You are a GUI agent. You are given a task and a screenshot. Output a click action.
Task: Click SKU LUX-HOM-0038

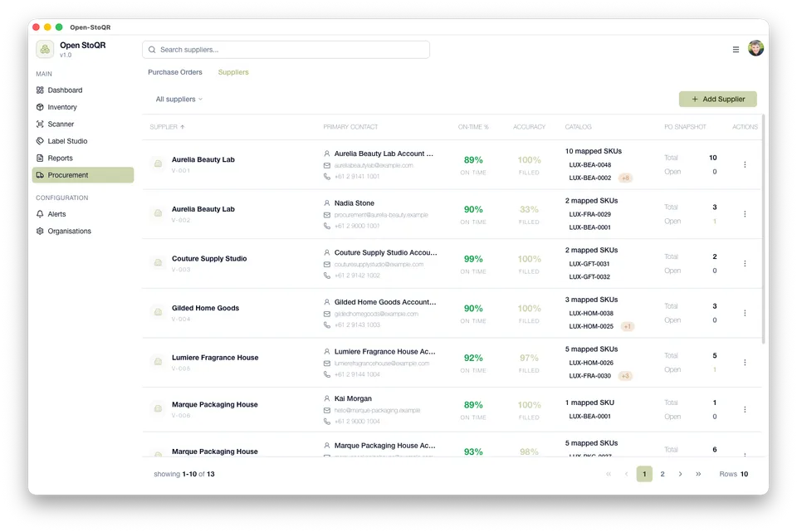point(591,314)
